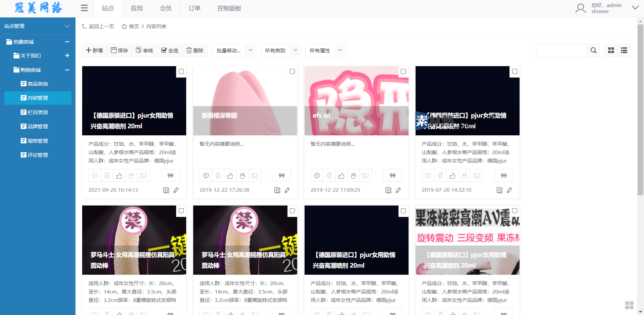Collapse the 他趣商城 tree node

click(x=67, y=42)
